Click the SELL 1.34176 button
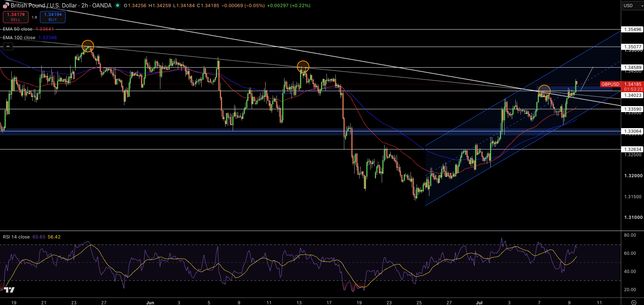Image resolution: width=644 pixels, height=305 pixels. coord(16,17)
